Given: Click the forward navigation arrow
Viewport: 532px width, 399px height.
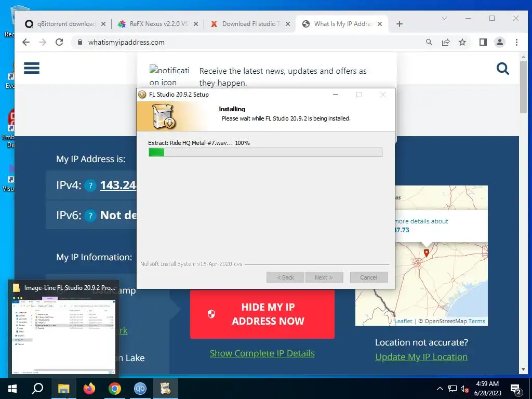Looking at the screenshot, I should 43,42.
